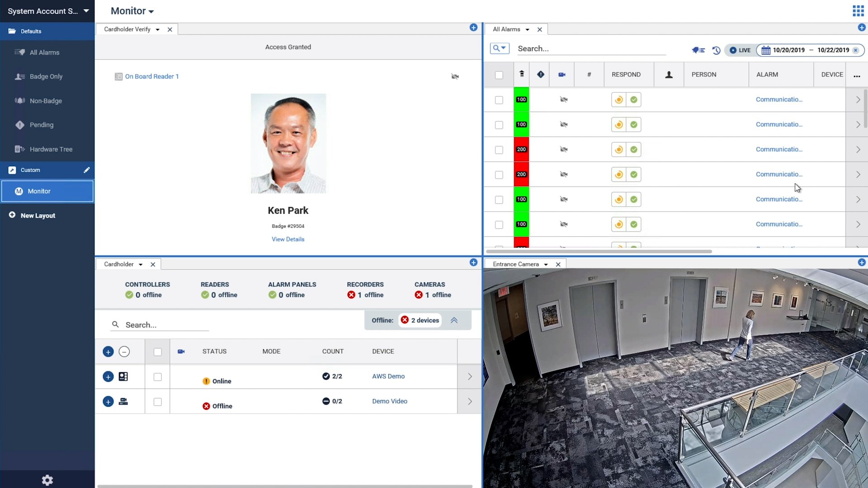Screen dimensions: 868x488
Task: Select all alarms with the header checkbox
Action: point(499,75)
